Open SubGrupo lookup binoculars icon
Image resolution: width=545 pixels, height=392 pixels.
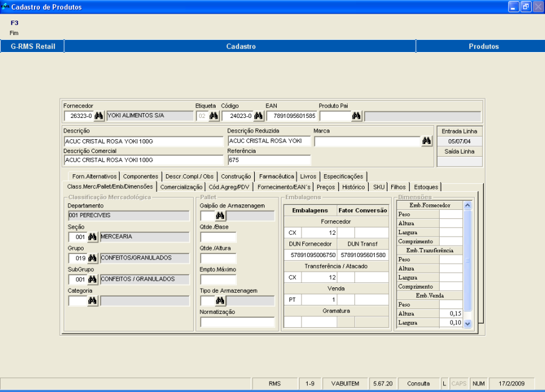[92, 279]
